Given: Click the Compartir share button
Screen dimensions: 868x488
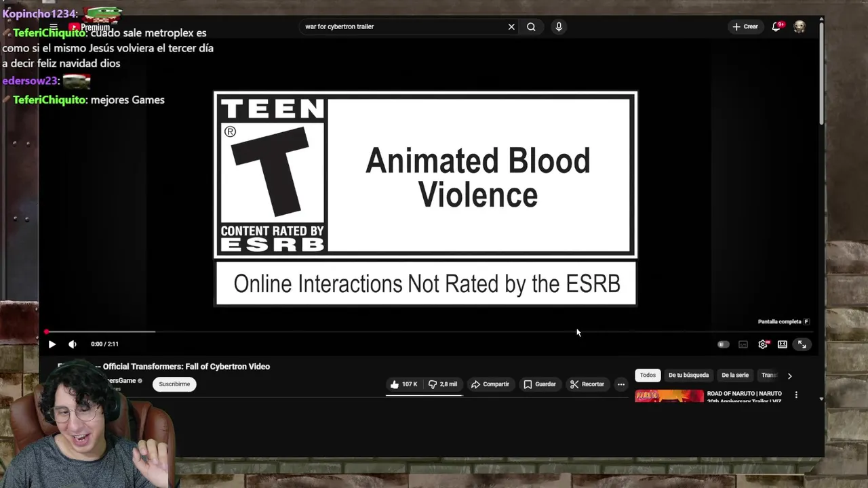Looking at the screenshot, I should click(490, 384).
